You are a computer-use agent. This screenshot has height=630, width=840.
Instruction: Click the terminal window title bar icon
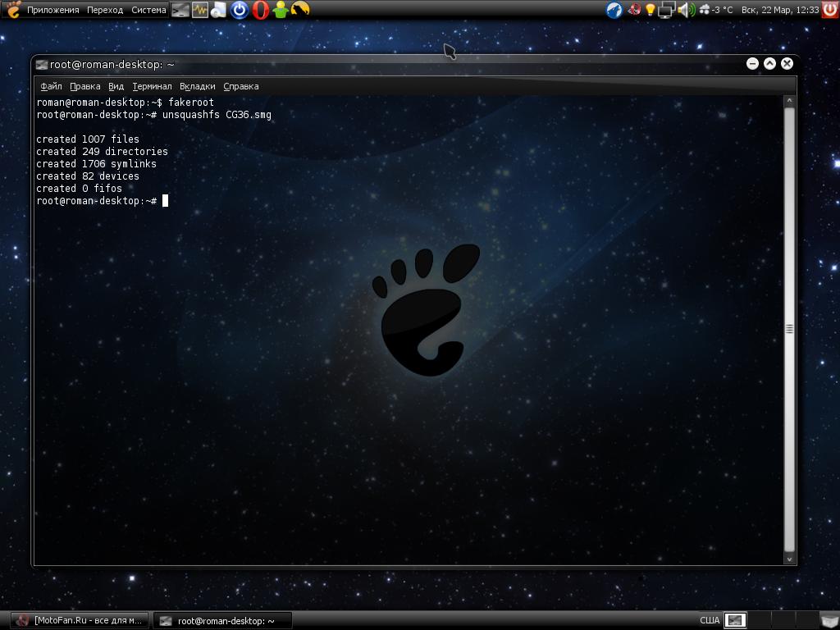41,65
